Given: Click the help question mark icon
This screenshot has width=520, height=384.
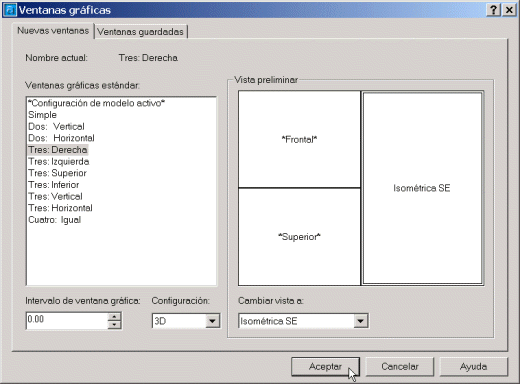Looking at the screenshot, I should [x=493, y=10].
